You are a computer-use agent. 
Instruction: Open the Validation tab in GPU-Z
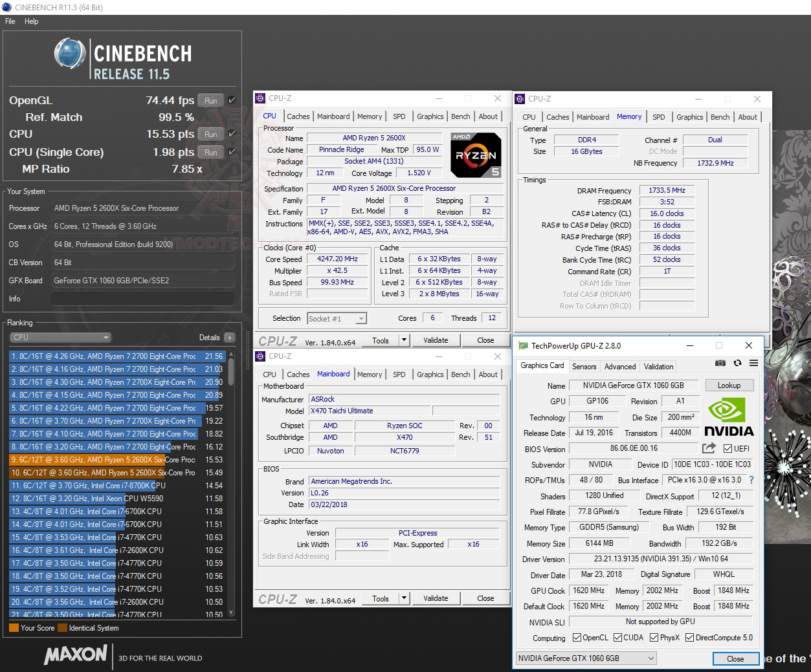(659, 367)
